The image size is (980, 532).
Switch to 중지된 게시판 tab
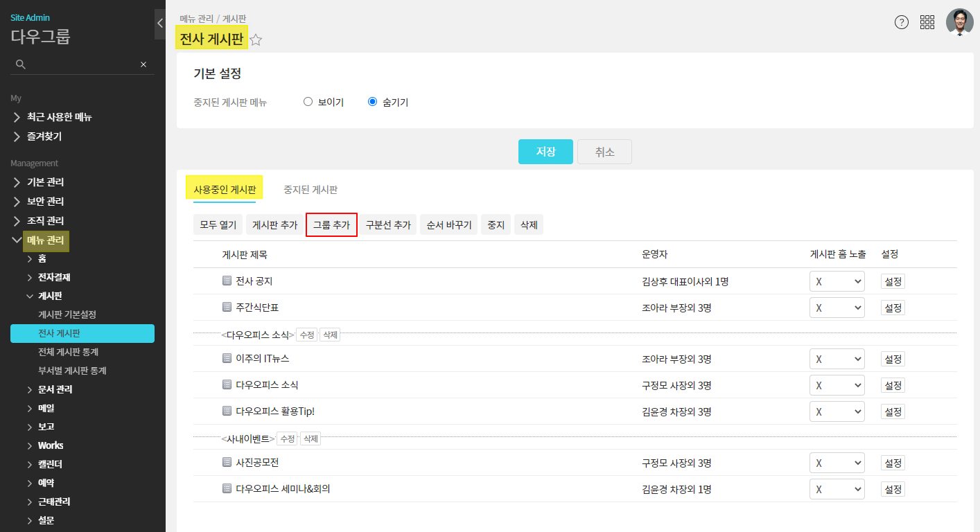[310, 189]
